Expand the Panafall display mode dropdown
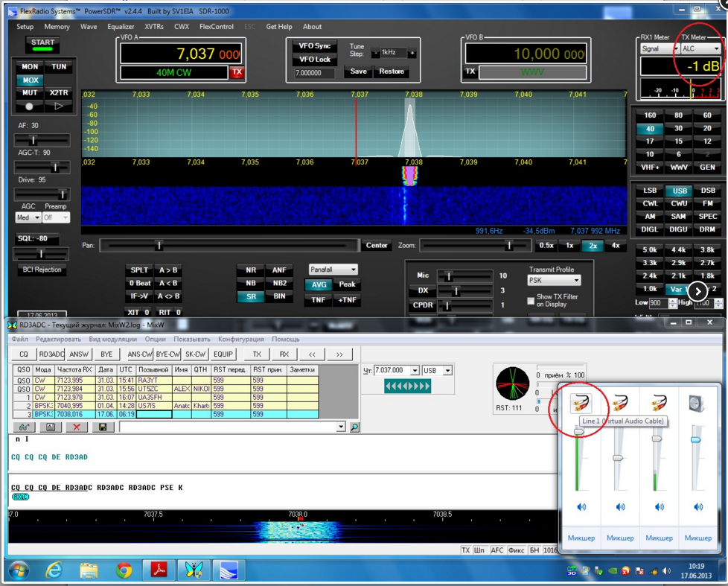 333,270
